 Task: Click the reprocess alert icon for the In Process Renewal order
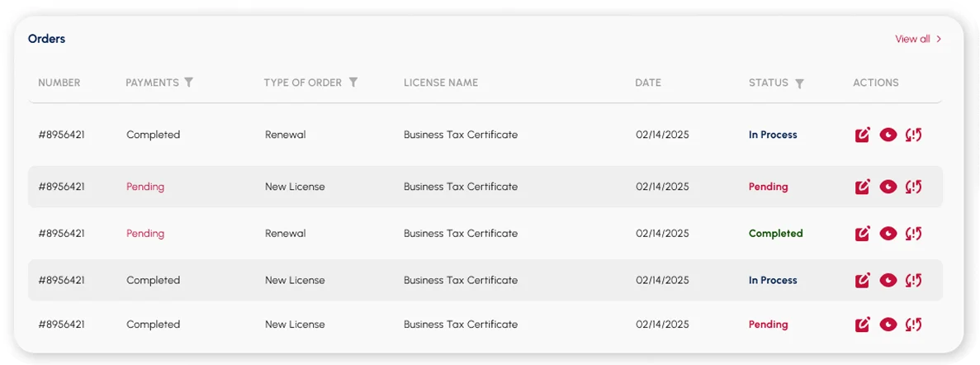(913, 135)
